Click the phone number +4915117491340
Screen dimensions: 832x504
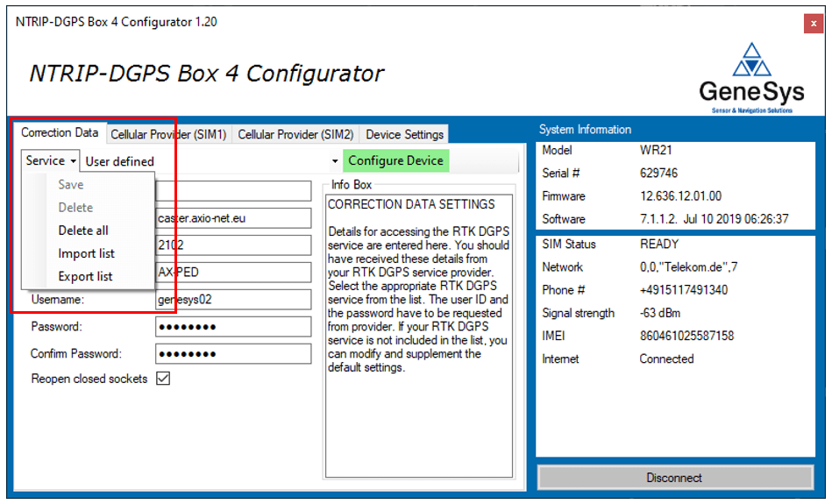tap(684, 290)
